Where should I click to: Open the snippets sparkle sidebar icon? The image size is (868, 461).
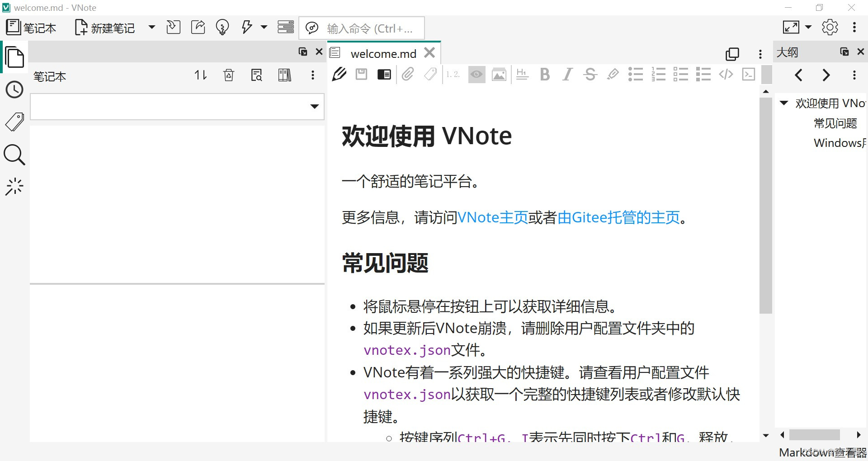pos(14,186)
